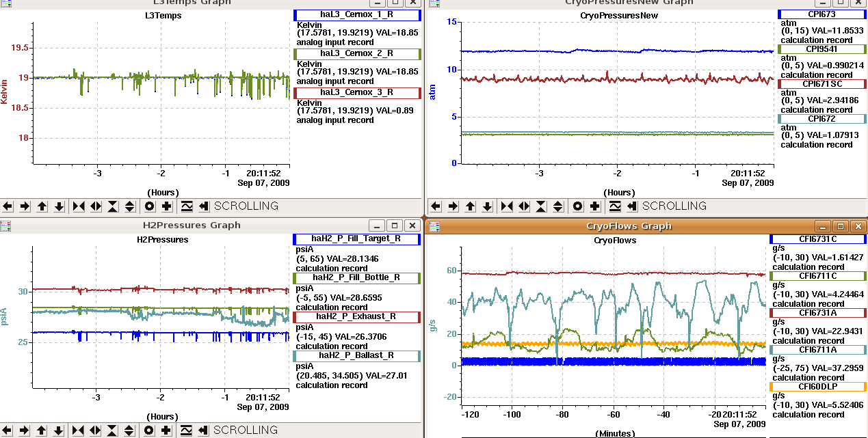Click the arrow-to-bar icon in L3Temps toolbar

[x=203, y=206]
